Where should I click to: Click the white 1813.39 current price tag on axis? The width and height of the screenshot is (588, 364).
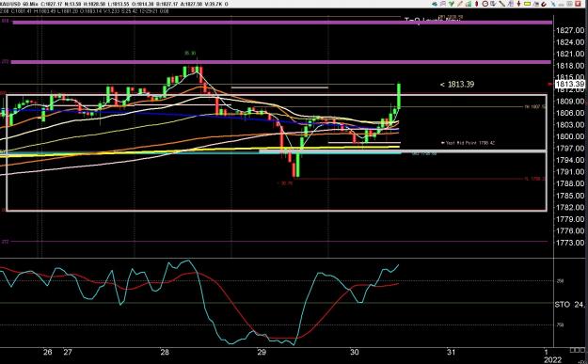click(570, 85)
